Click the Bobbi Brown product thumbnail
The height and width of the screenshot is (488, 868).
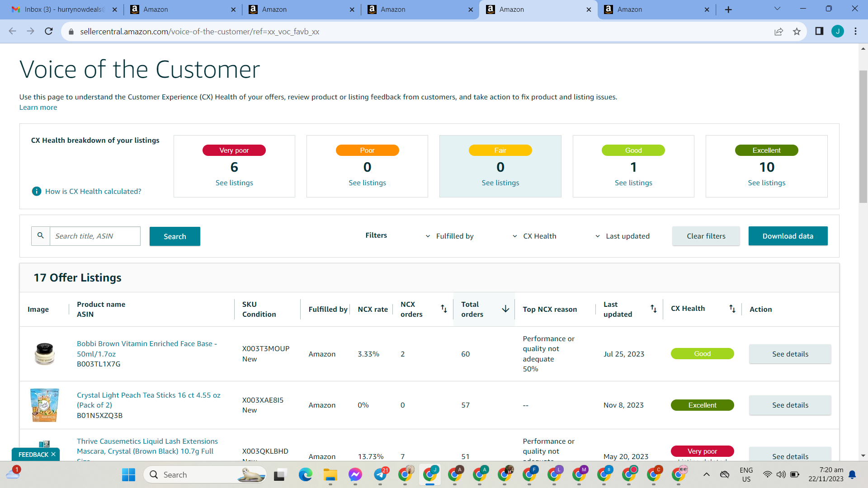44,354
